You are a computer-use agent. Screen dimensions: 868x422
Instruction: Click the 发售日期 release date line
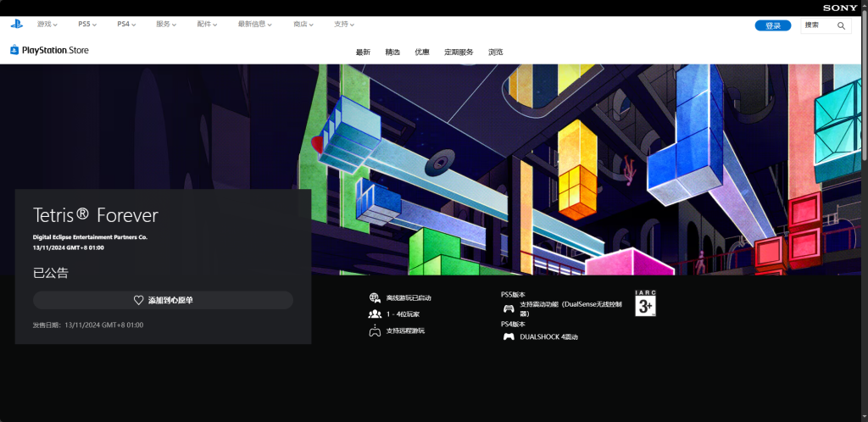tap(88, 325)
